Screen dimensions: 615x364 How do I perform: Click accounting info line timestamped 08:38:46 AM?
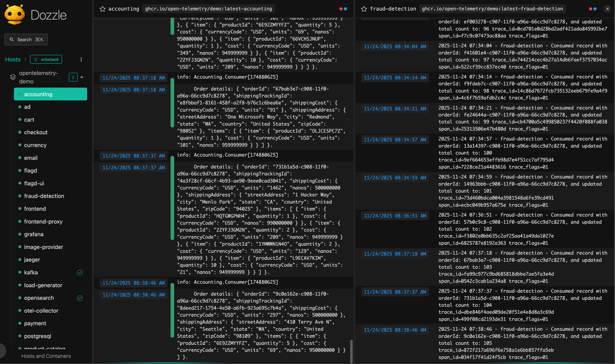click(x=228, y=282)
